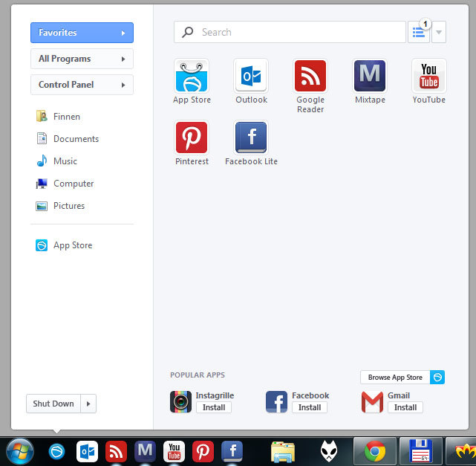This screenshot has width=476, height=466.
Task: Install the Gmail app
Action: click(405, 407)
